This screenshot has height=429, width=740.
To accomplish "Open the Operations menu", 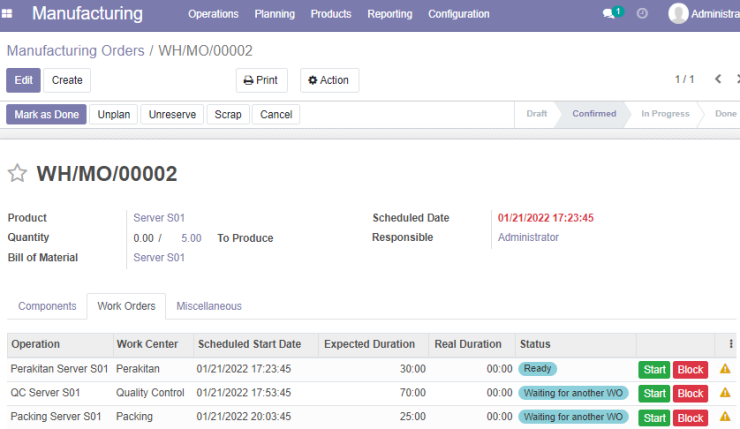I will (x=213, y=14).
